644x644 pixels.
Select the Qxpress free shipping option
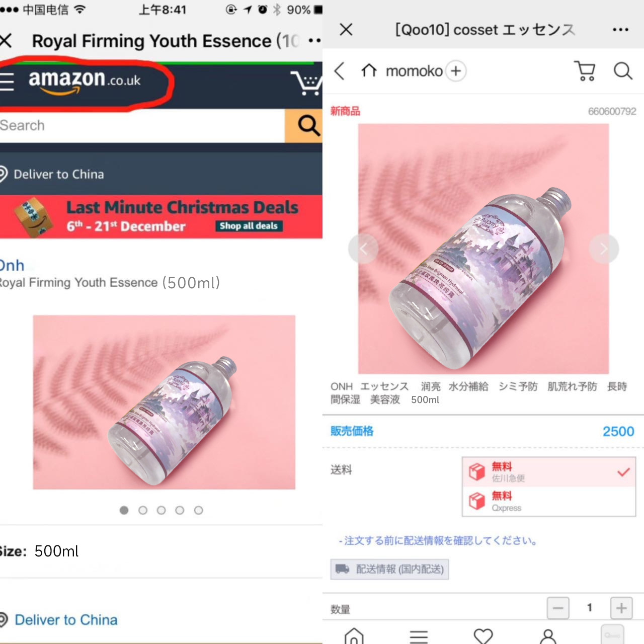tap(549, 501)
